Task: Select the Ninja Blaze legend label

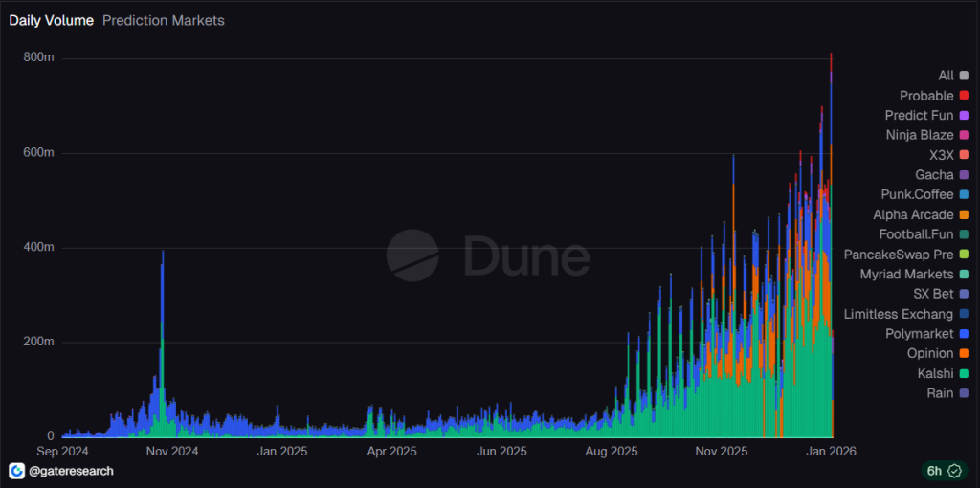Action: pyautogui.click(x=919, y=135)
